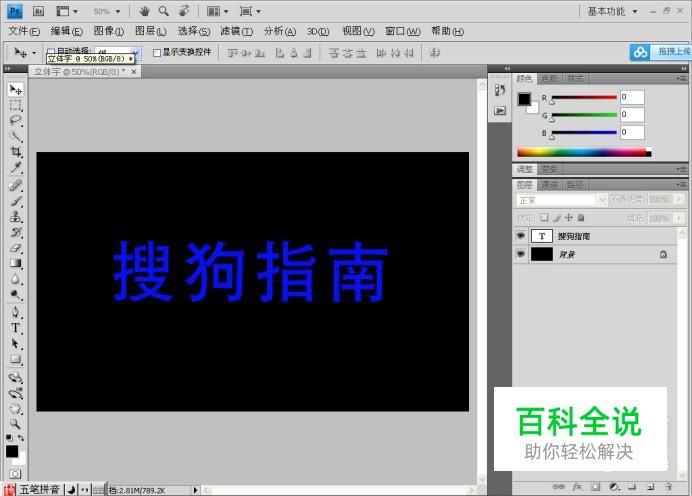Select the Eyedropper tool
The height and width of the screenshot is (496, 692).
click(x=15, y=167)
